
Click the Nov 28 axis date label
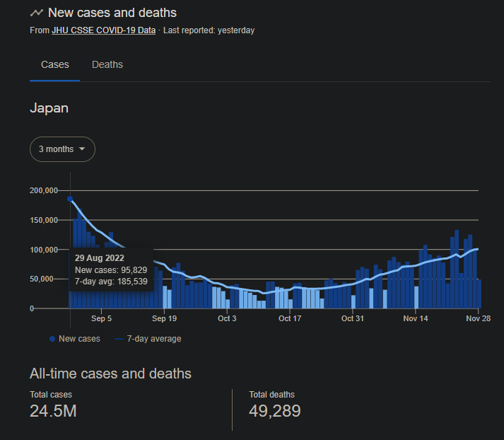479,318
